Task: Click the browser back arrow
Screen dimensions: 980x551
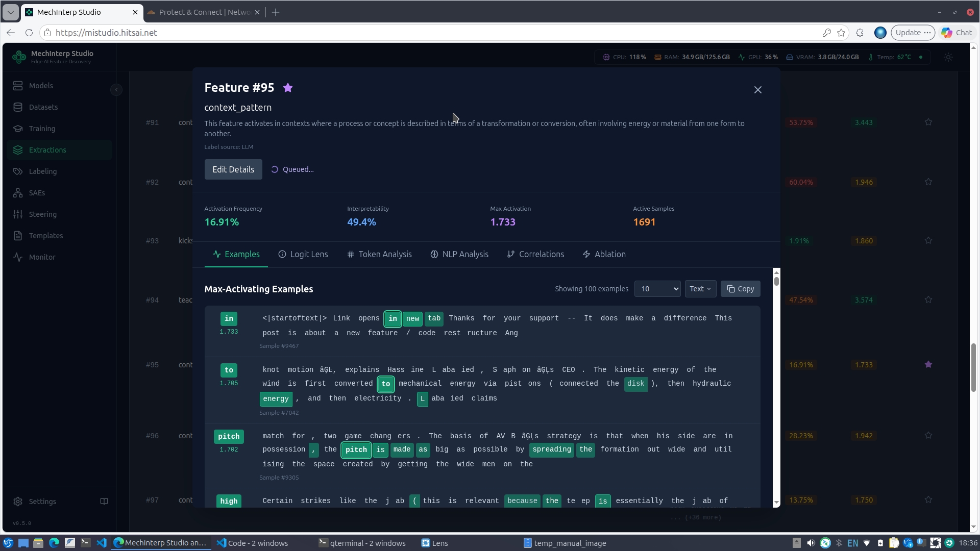Action: tap(11, 33)
